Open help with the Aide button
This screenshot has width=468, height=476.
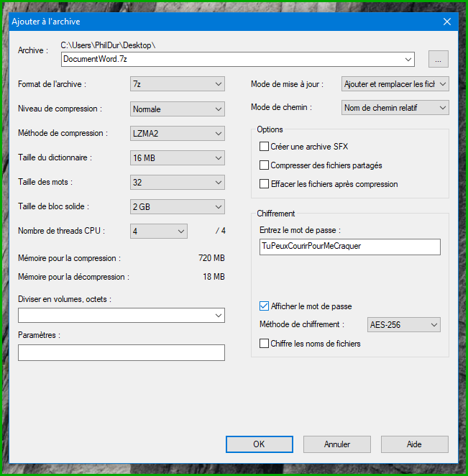415,444
